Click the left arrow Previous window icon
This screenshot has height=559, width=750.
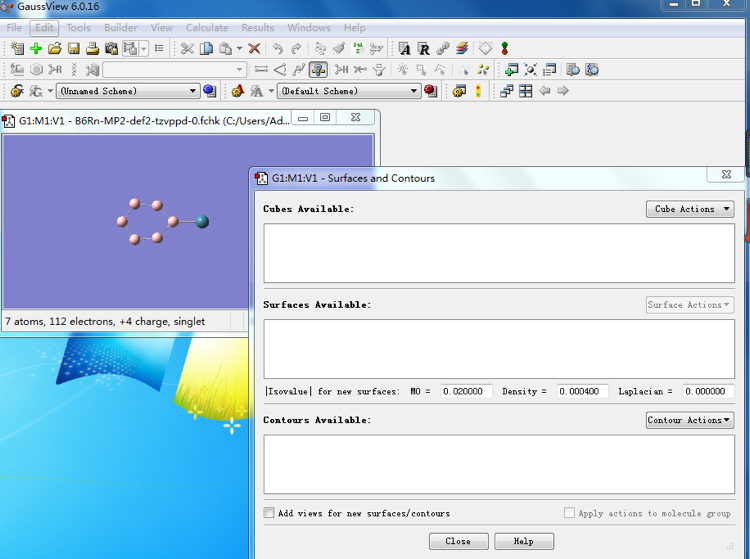pos(544,91)
